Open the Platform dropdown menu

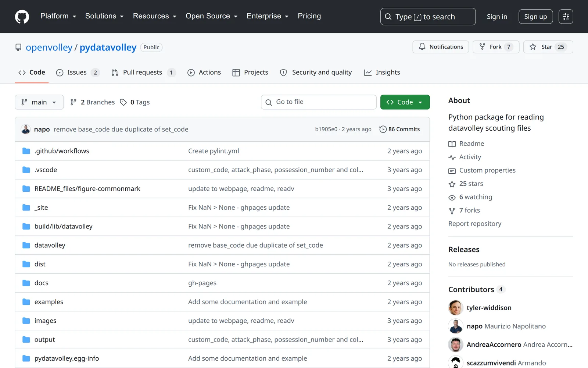pyautogui.click(x=58, y=16)
